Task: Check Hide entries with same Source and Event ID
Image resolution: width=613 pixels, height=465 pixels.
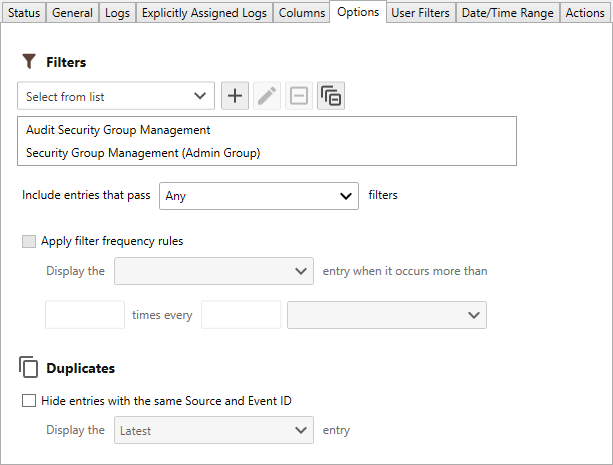Action: 28,401
